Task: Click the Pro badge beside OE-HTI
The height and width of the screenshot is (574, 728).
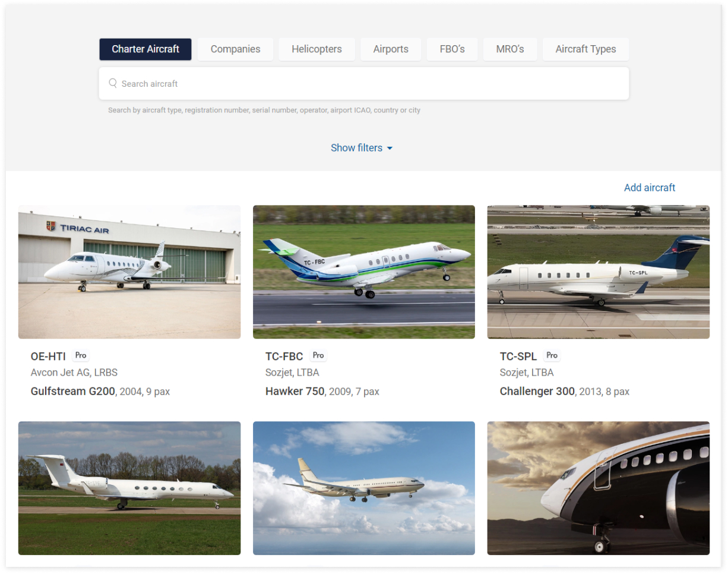Action: coord(81,355)
